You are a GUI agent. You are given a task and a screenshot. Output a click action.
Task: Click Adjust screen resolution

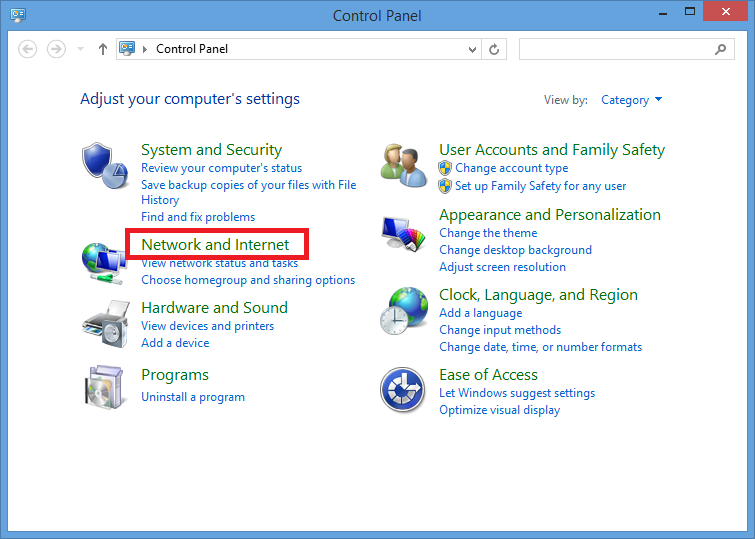click(x=502, y=267)
